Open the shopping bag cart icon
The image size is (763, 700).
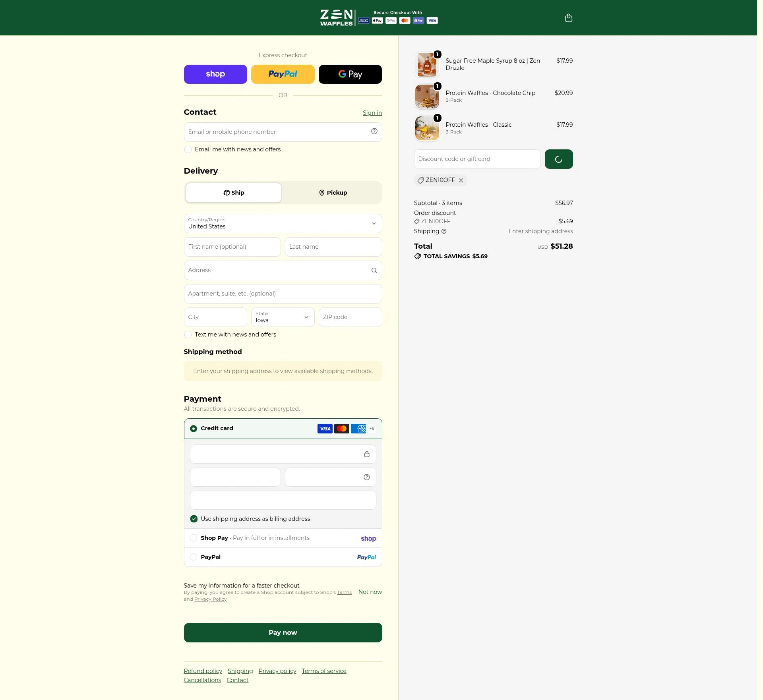(568, 18)
